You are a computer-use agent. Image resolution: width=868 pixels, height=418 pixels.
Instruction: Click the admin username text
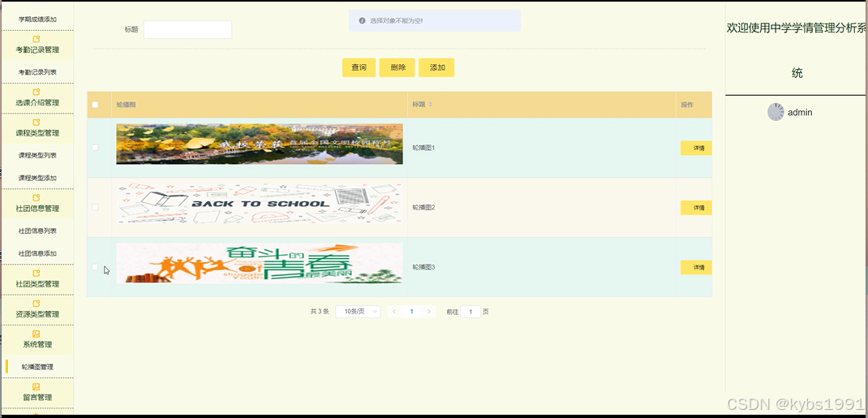click(x=800, y=112)
